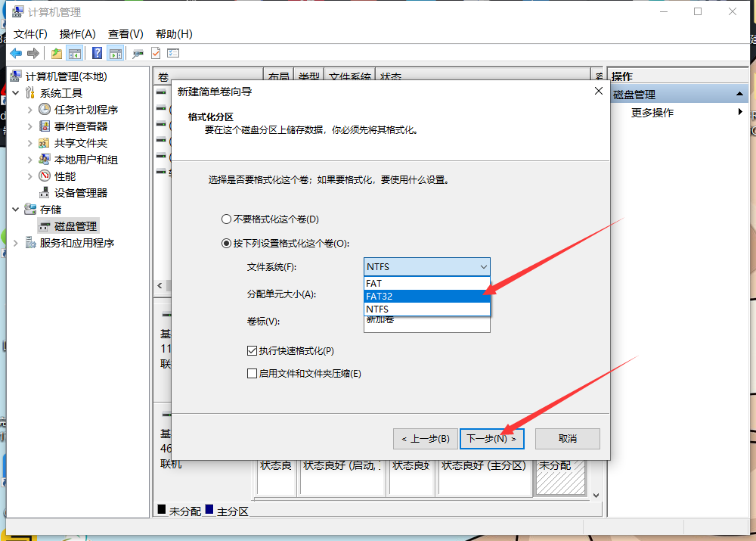Click the 性能 monitor icon
This screenshot has height=541, width=756.
(x=45, y=176)
